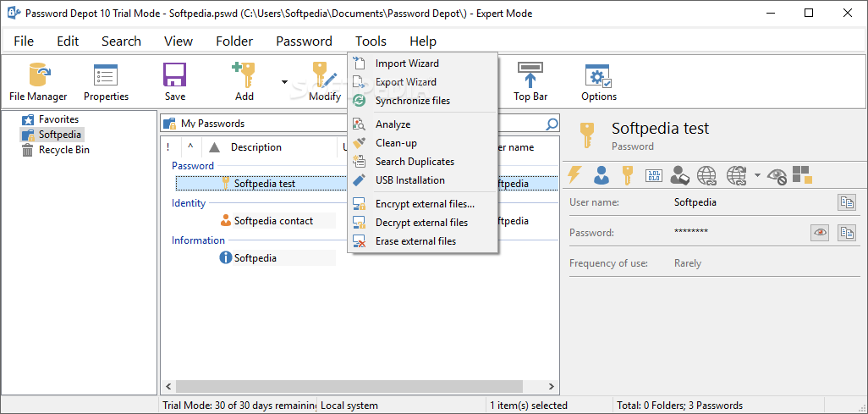Open the Search menu
Viewport: 868px width, 414px height.
(x=121, y=41)
